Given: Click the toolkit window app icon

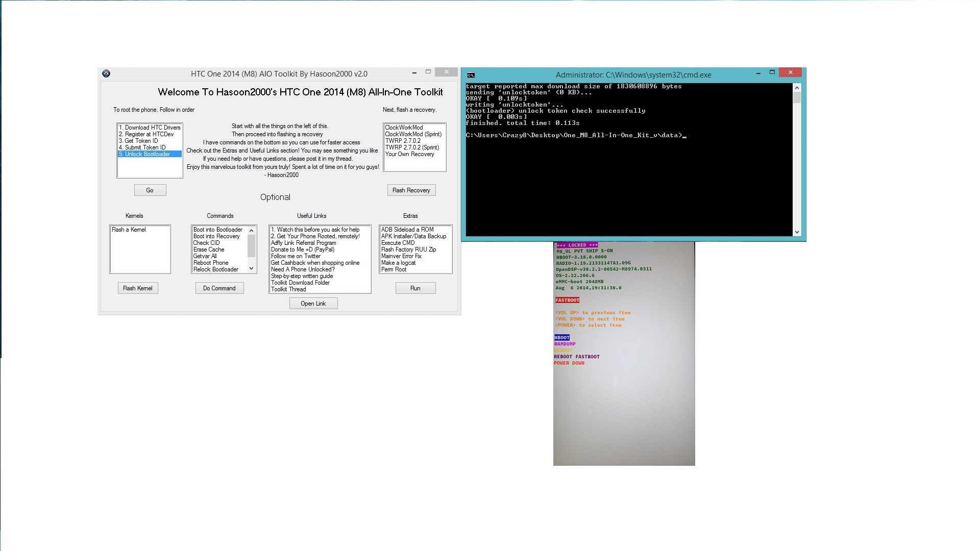Looking at the screenshot, I should coord(106,73).
